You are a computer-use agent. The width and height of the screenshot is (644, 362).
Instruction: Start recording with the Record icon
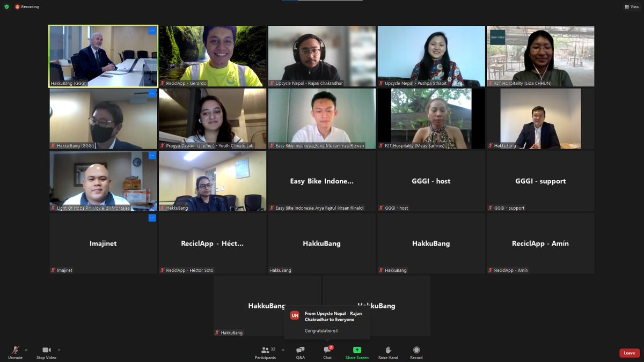pyautogui.click(x=416, y=352)
